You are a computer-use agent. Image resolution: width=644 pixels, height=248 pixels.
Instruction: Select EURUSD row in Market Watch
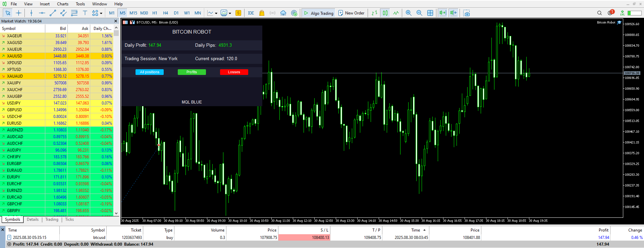click(57, 123)
